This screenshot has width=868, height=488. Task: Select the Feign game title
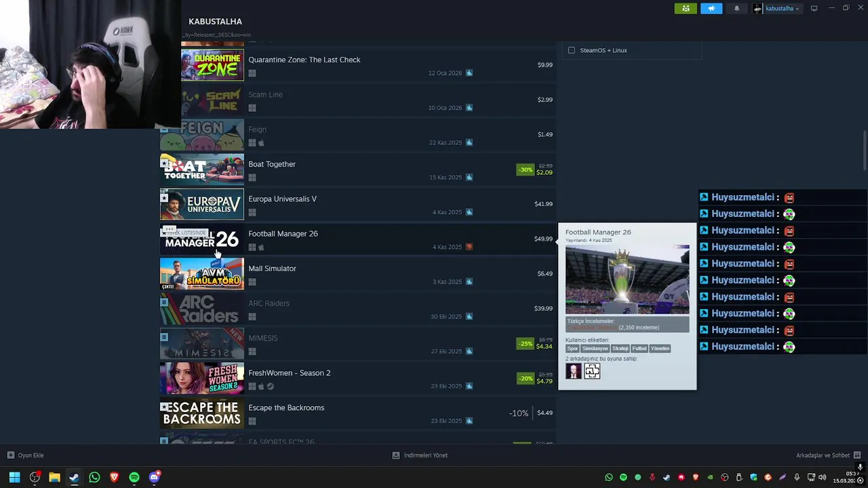tap(257, 129)
